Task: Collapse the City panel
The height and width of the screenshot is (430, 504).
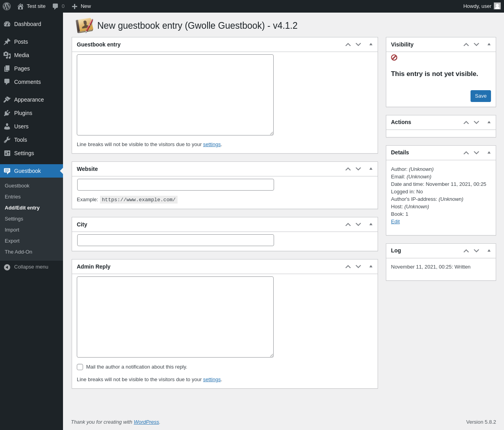Action: click(x=371, y=224)
